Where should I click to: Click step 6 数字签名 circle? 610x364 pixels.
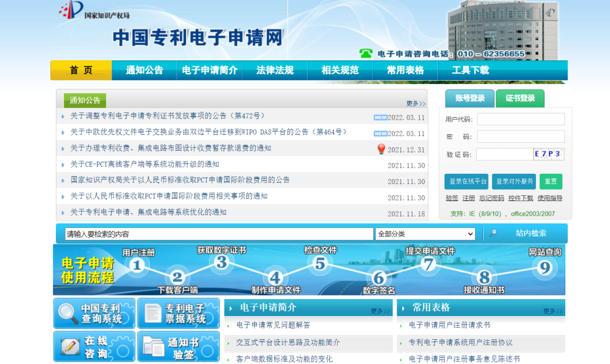[x=378, y=278]
